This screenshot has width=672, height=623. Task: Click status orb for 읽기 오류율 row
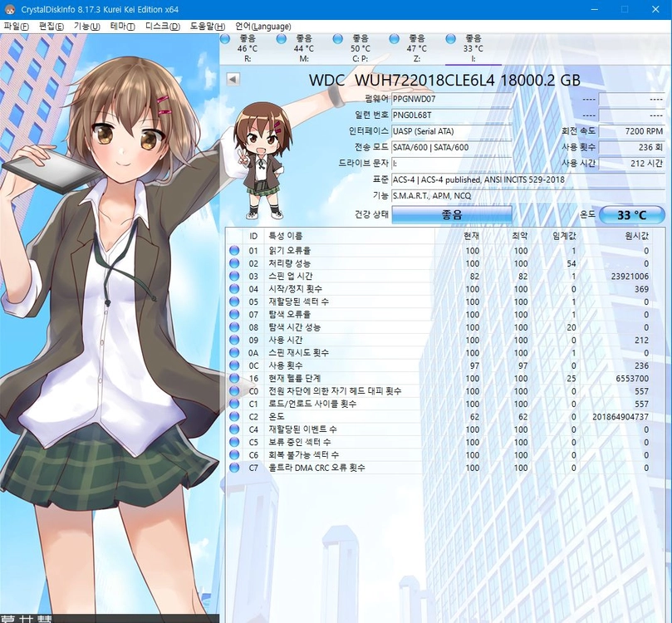234,250
